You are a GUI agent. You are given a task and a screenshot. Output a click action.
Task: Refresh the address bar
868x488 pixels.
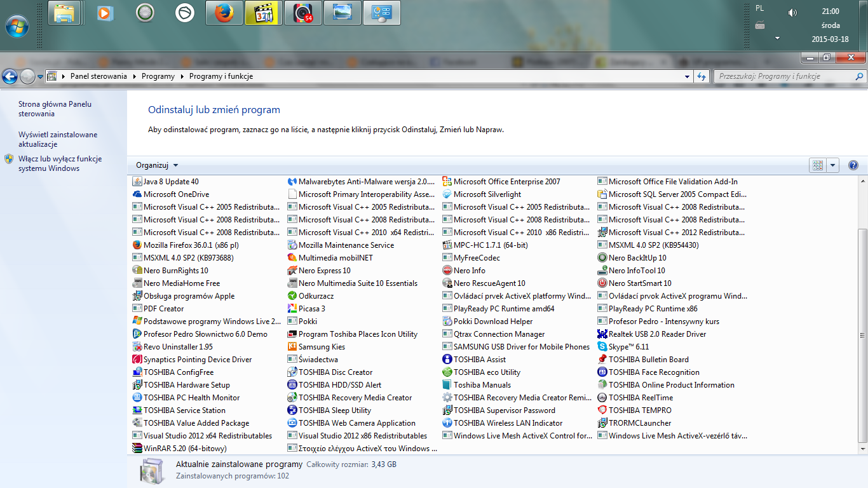tap(702, 76)
